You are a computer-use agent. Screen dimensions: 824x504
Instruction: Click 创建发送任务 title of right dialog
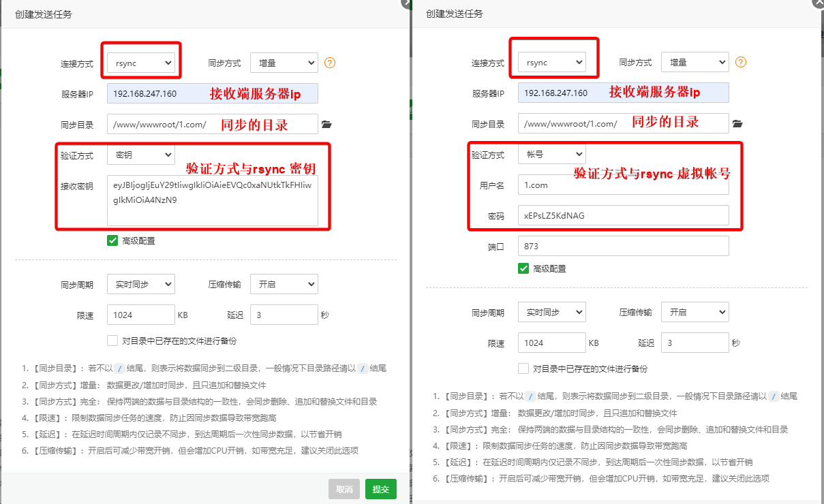(x=455, y=14)
